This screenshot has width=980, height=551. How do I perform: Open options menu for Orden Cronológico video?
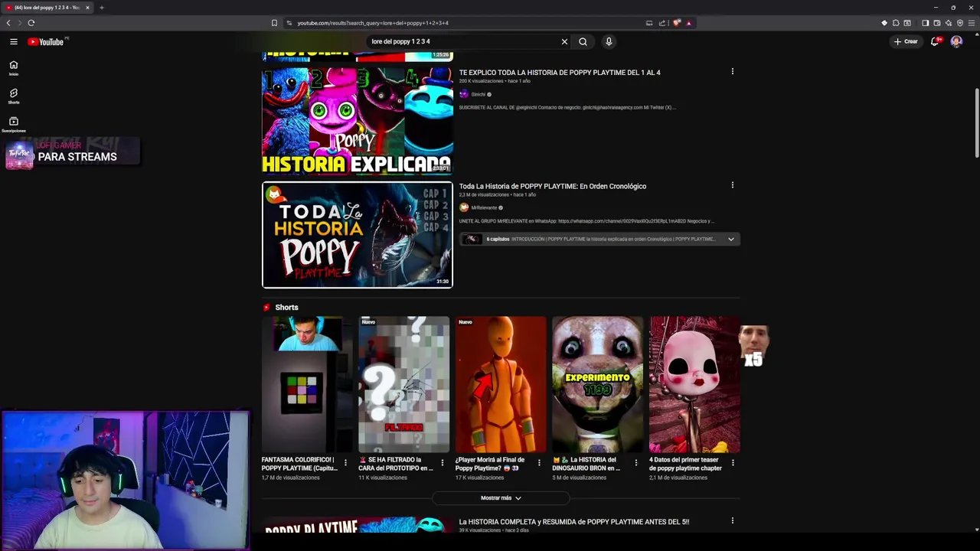coord(732,184)
